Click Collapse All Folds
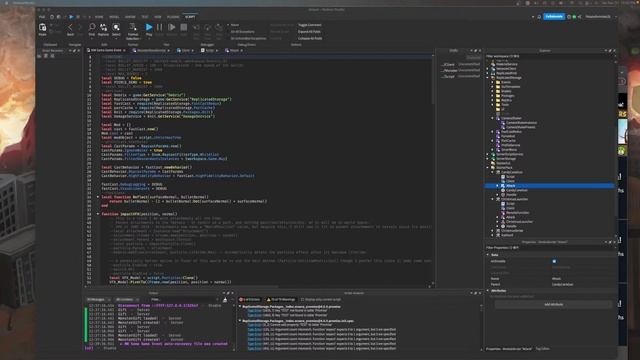Image resolution: width=640 pixels, height=360 pixels. (x=310, y=38)
